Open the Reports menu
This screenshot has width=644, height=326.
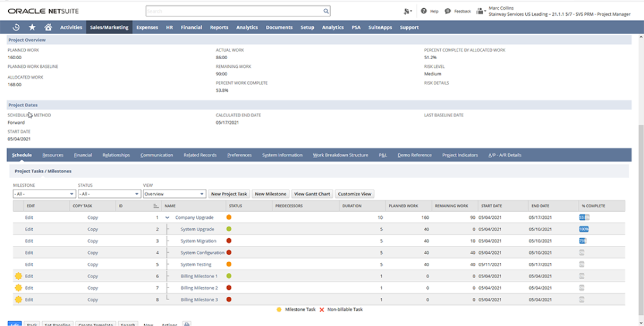[x=219, y=27]
